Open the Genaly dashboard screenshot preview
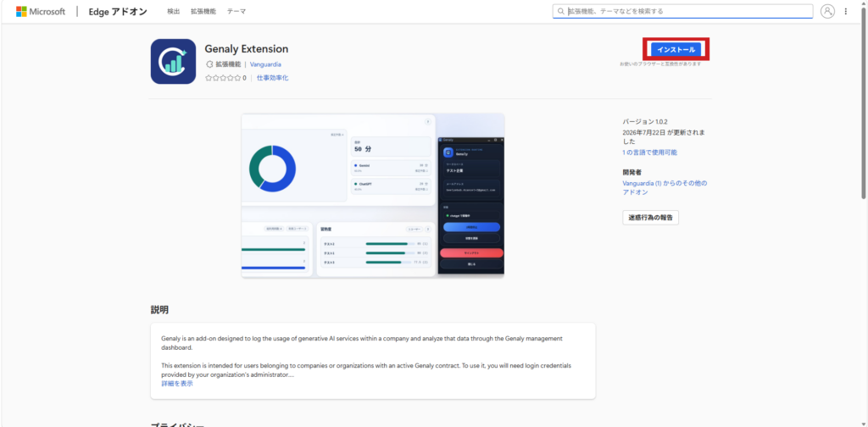This screenshot has width=868, height=427. coord(373,196)
